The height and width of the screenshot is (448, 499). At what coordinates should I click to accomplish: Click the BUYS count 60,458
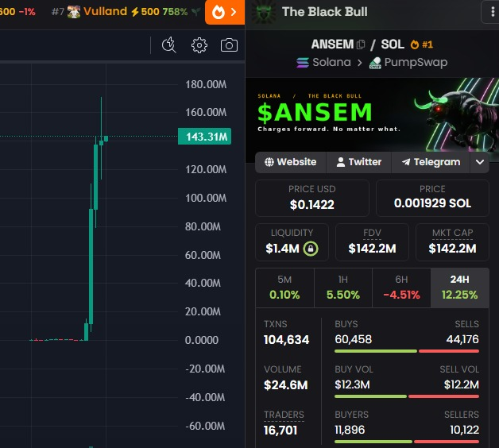[353, 339]
